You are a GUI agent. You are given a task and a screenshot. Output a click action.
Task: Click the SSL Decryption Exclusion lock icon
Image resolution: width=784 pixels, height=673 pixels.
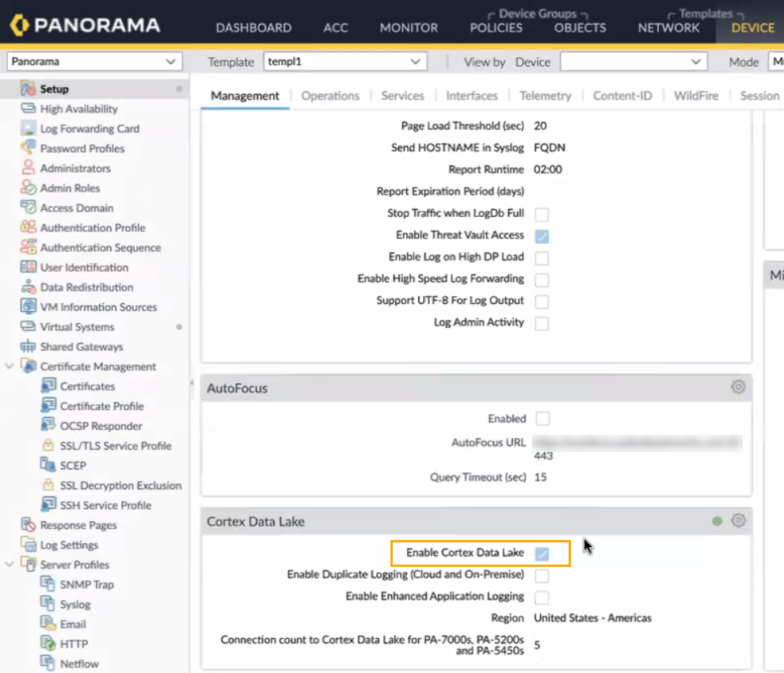[x=48, y=485]
